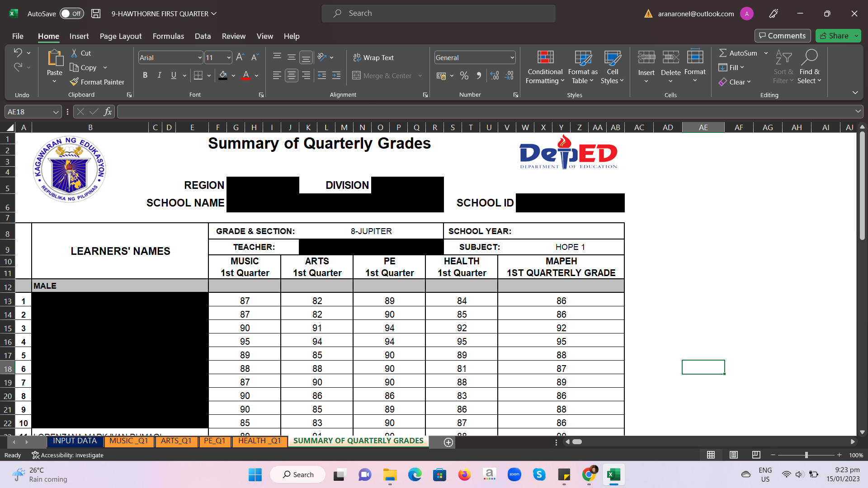Toggle Align Right
Image resolution: width=868 pixels, height=488 pixels.
pyautogui.click(x=306, y=75)
